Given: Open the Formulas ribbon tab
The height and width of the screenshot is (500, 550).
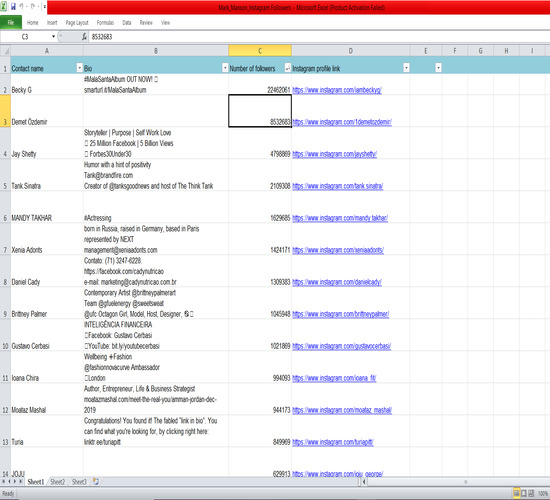Looking at the screenshot, I should [105, 23].
